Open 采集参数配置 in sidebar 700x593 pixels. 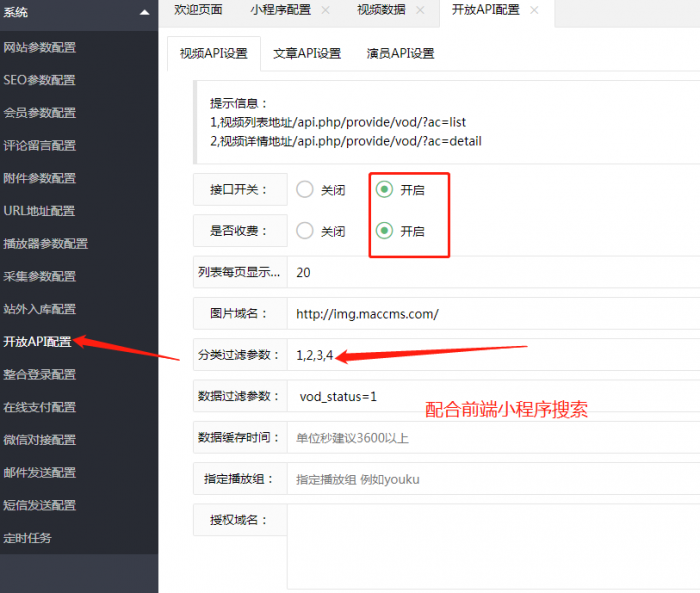click(x=39, y=276)
